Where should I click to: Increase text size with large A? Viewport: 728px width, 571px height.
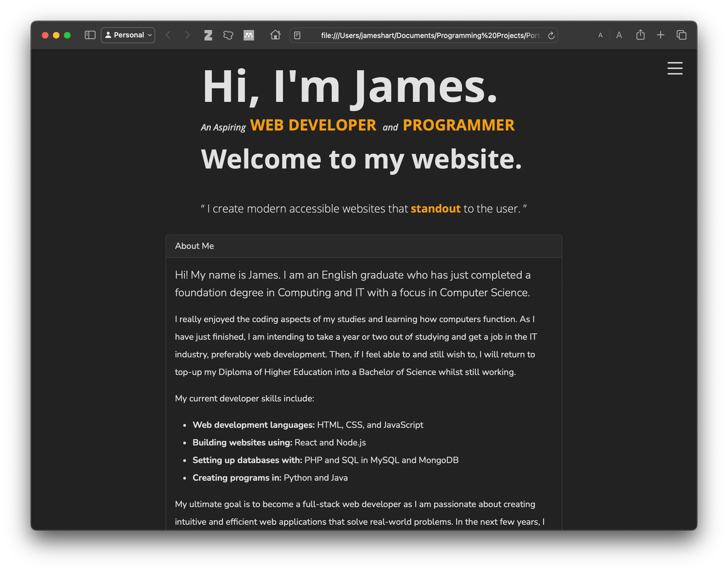click(619, 35)
